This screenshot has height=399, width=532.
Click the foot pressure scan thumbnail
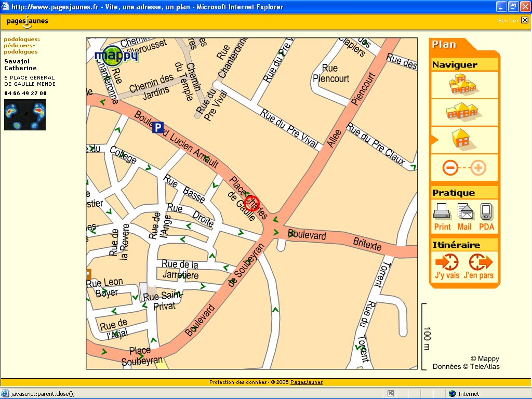coord(25,115)
